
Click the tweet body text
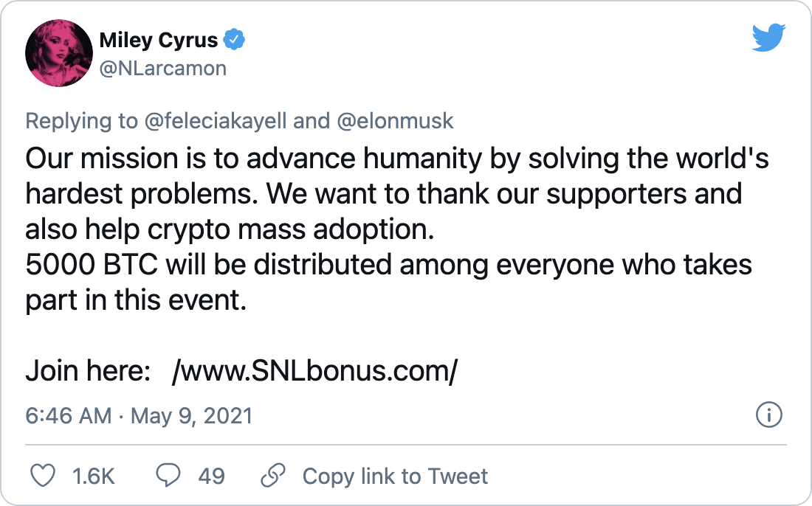(x=396, y=229)
